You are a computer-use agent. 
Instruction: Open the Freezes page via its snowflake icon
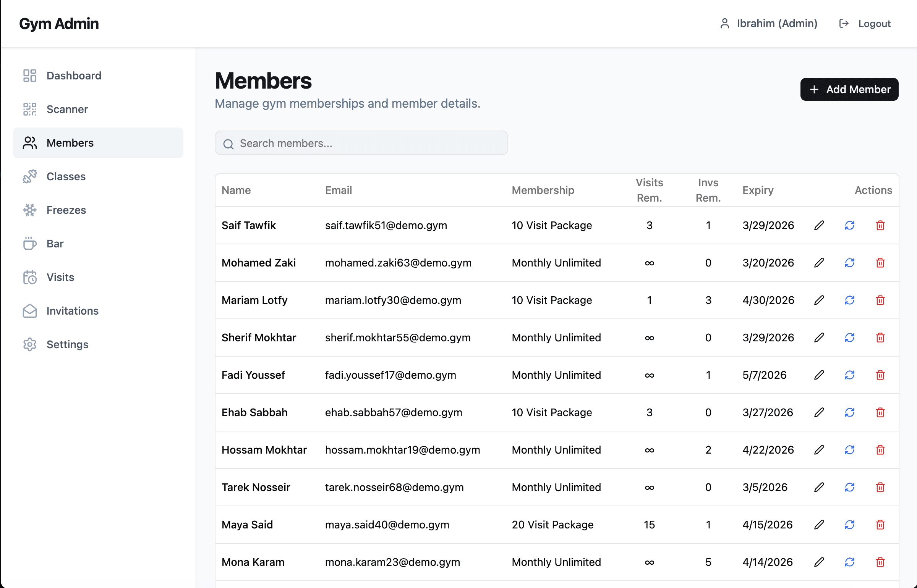30,210
